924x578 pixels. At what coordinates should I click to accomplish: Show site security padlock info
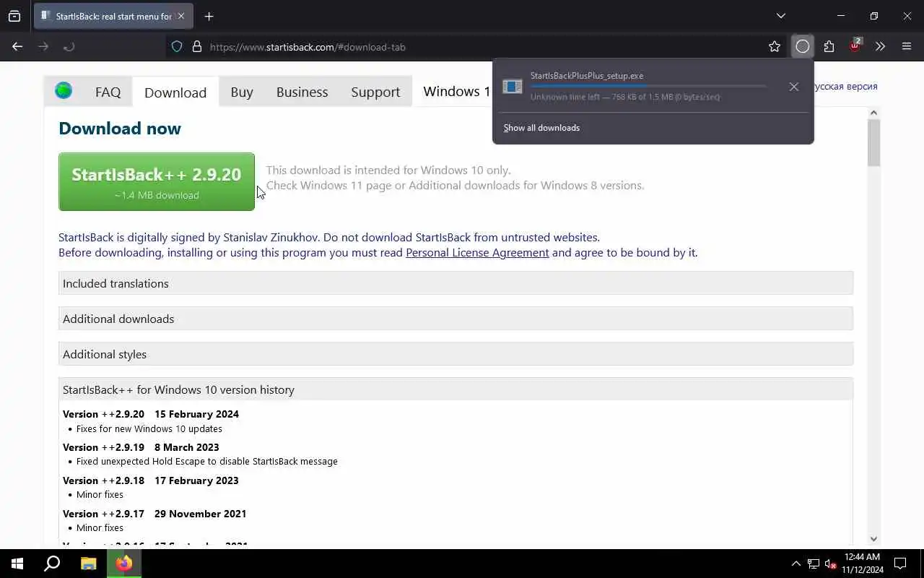(x=196, y=46)
